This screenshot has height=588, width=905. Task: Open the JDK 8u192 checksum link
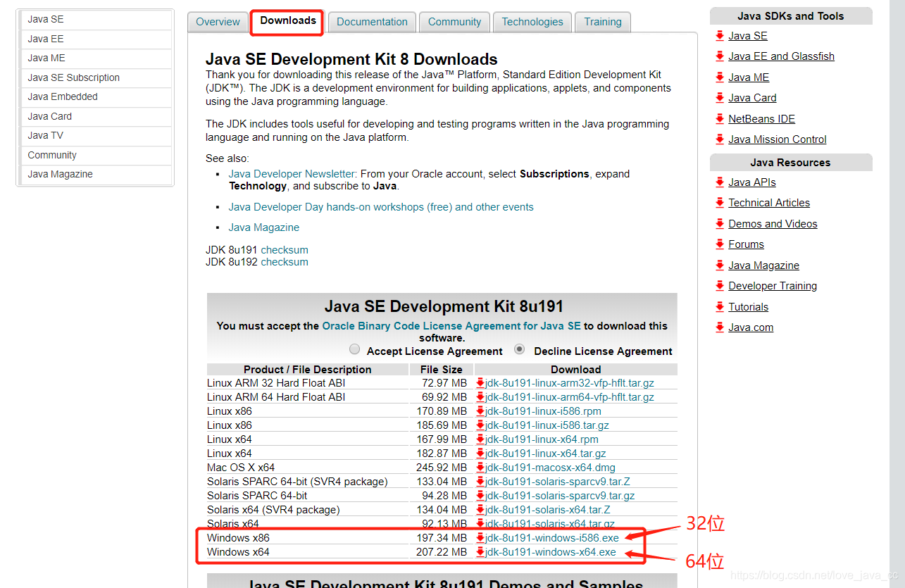(x=285, y=262)
